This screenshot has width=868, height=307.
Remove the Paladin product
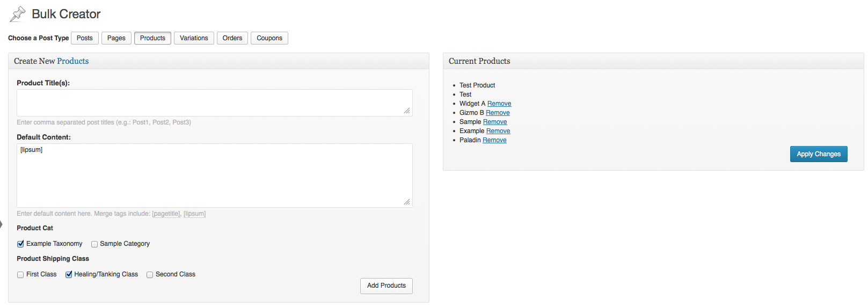pyautogui.click(x=494, y=140)
